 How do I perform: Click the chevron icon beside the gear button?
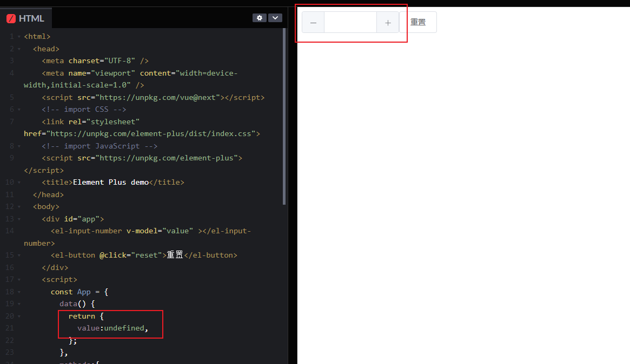point(275,17)
